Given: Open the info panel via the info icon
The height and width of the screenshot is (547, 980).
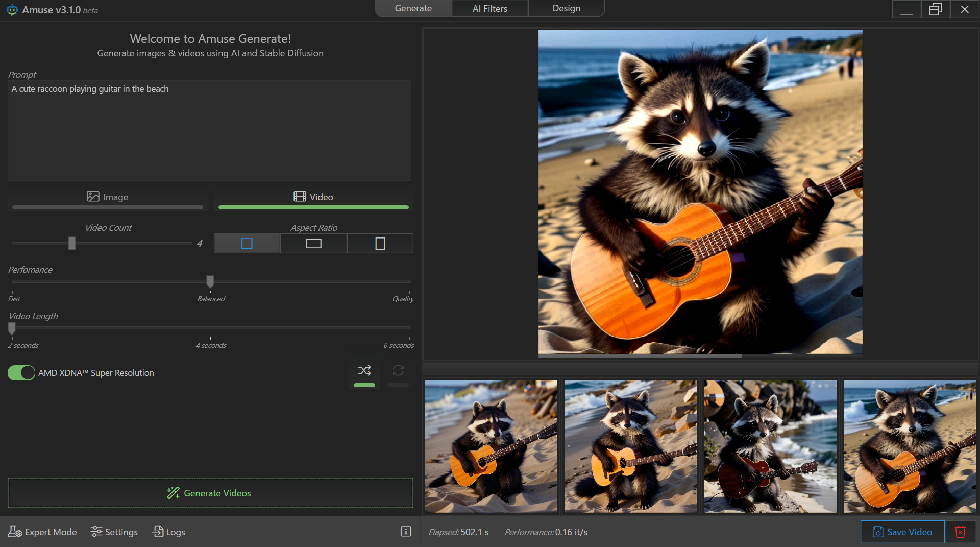Looking at the screenshot, I should pyautogui.click(x=405, y=532).
